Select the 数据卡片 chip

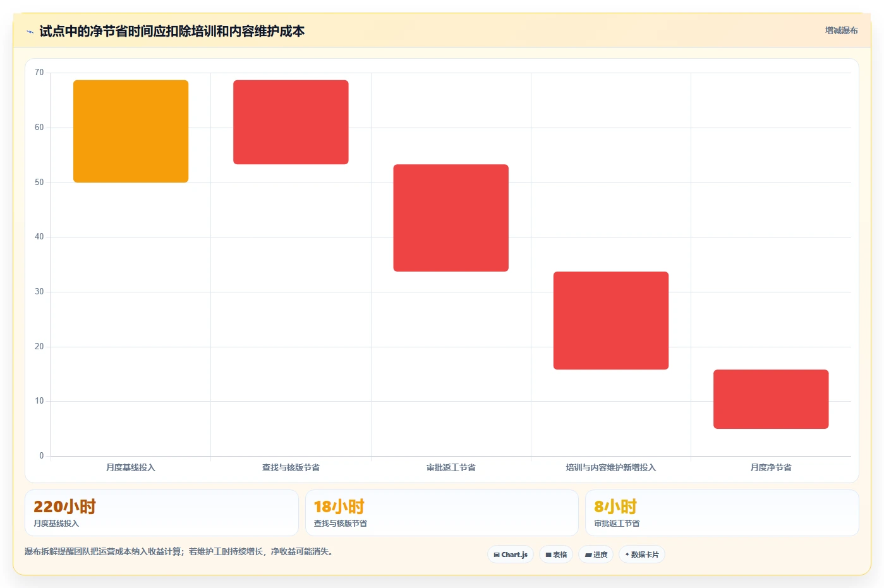pos(642,555)
